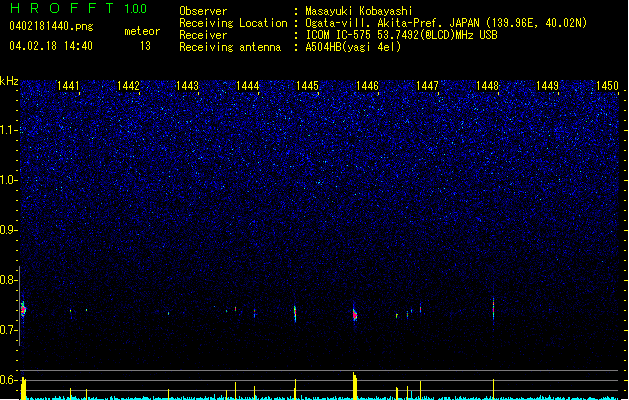Click the 1446 time axis label

[367, 86]
